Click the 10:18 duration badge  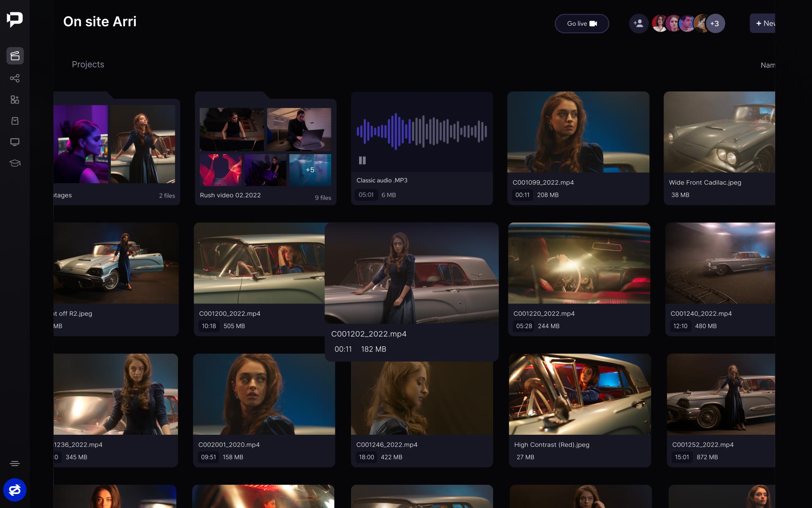pos(209,326)
